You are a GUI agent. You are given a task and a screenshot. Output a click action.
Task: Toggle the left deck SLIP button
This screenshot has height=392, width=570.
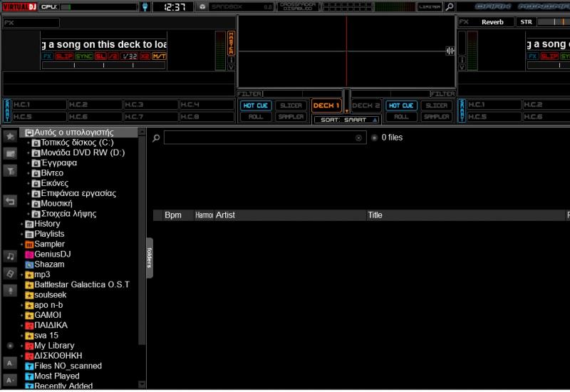(64, 56)
